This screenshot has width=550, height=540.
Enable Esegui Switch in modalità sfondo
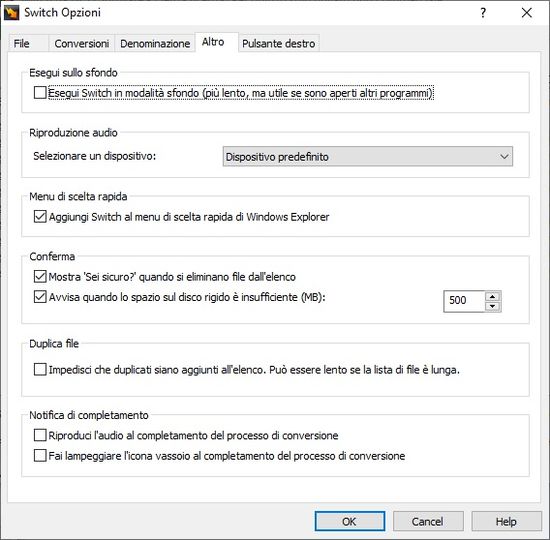pos(40,93)
